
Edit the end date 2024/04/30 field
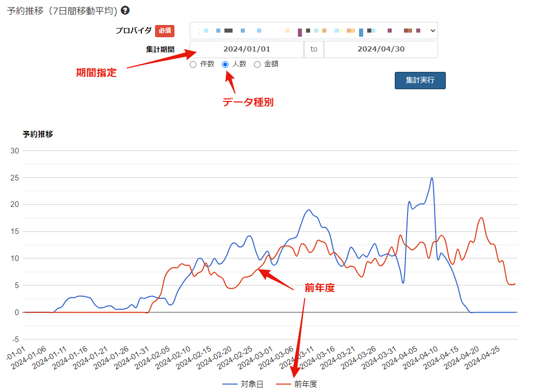click(x=380, y=49)
